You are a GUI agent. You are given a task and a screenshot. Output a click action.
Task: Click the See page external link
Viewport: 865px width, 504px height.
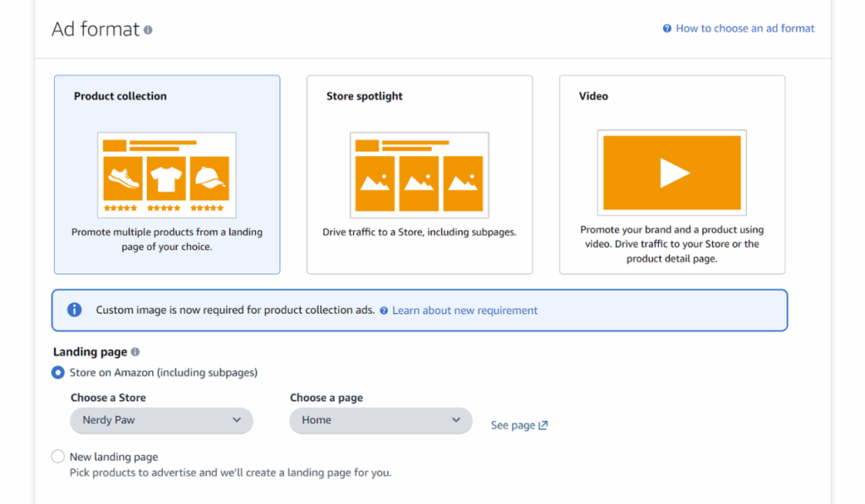pos(519,425)
